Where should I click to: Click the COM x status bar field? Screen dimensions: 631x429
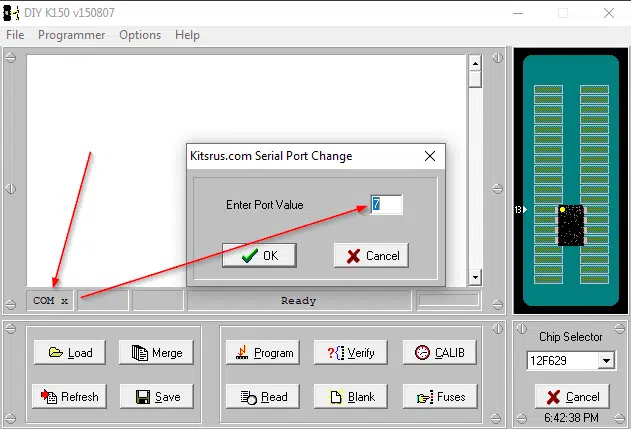point(50,301)
